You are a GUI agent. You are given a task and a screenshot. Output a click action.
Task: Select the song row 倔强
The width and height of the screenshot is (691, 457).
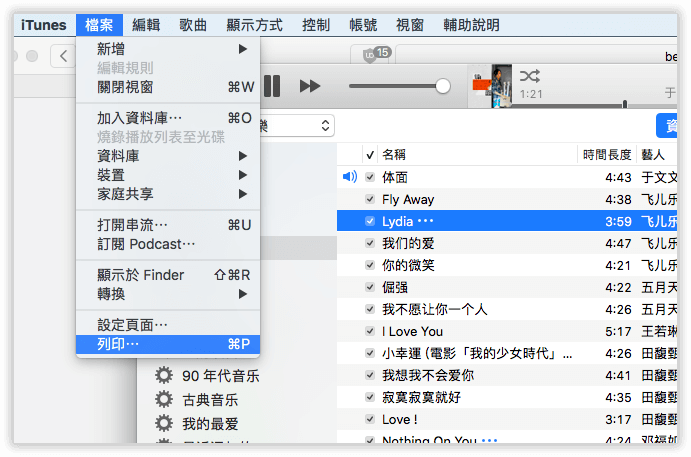[507, 287]
